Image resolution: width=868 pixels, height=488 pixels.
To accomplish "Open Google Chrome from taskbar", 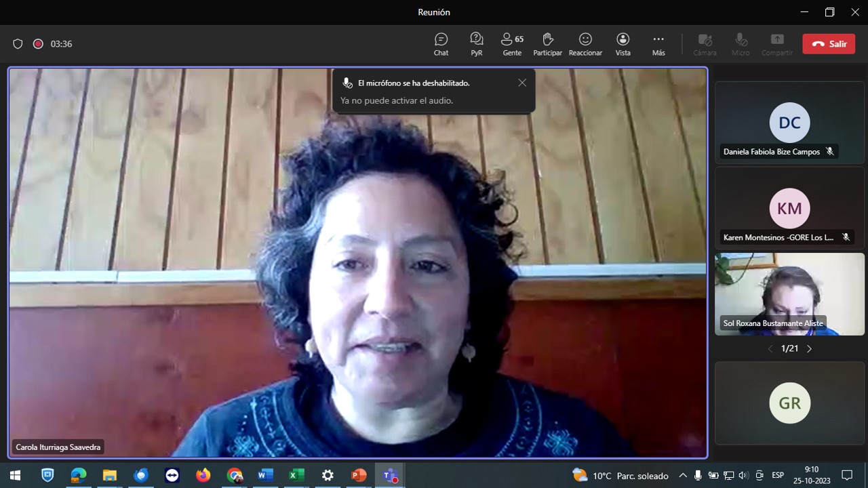I will click(235, 475).
